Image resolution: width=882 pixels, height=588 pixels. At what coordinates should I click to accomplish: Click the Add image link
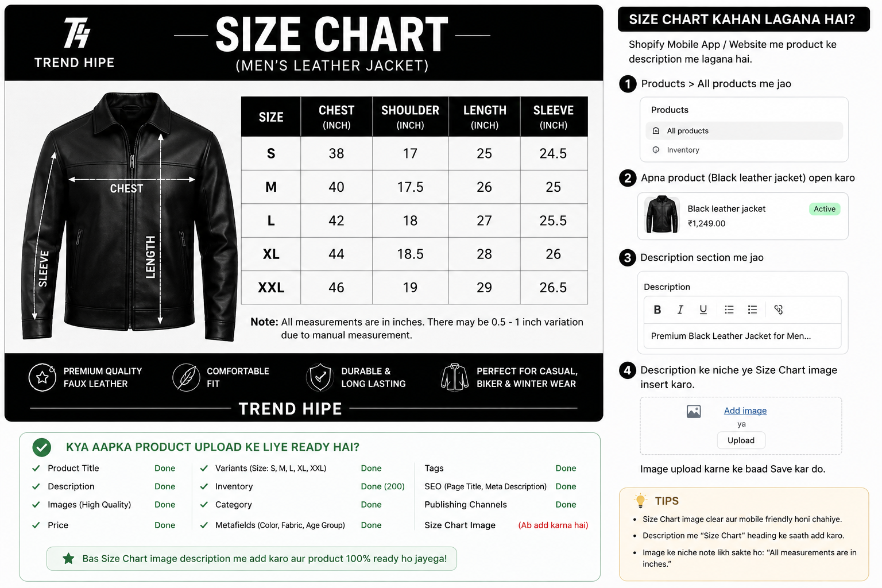(745, 411)
